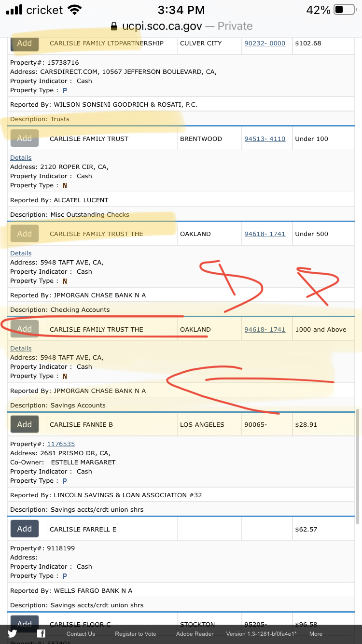The width and height of the screenshot is (362, 644).
Task: Open the Facebook icon in footer
Action: click(42, 634)
